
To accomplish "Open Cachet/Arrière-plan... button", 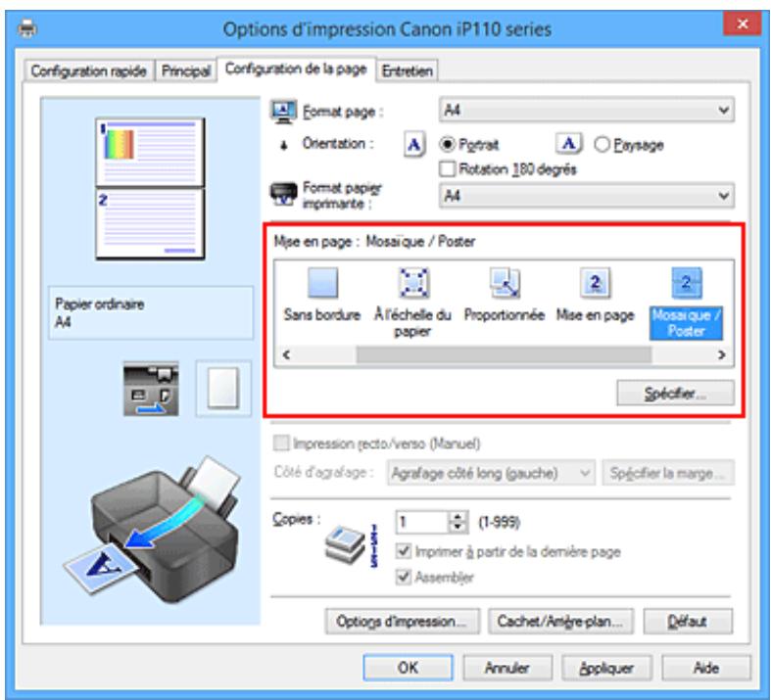I will coord(560,622).
